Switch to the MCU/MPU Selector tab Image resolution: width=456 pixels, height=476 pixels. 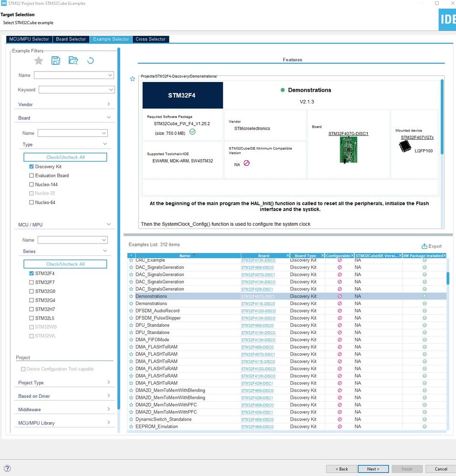tap(29, 39)
